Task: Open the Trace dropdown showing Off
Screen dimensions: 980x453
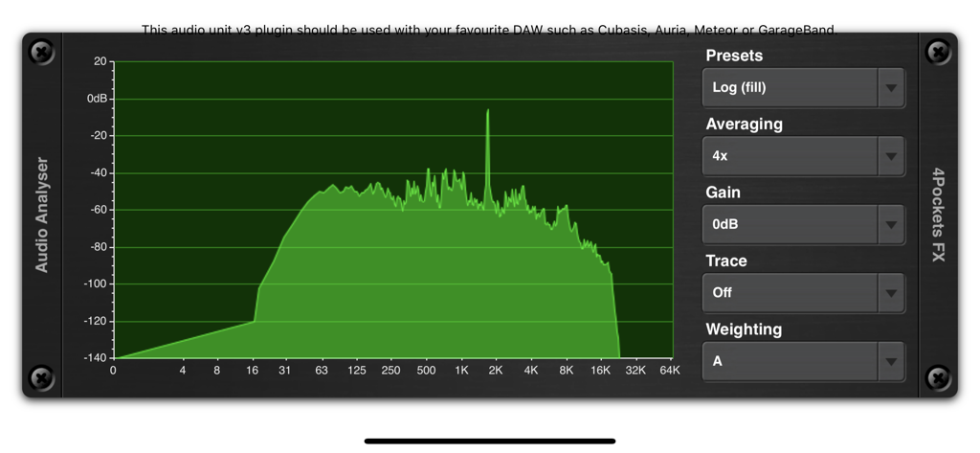Action: (803, 292)
